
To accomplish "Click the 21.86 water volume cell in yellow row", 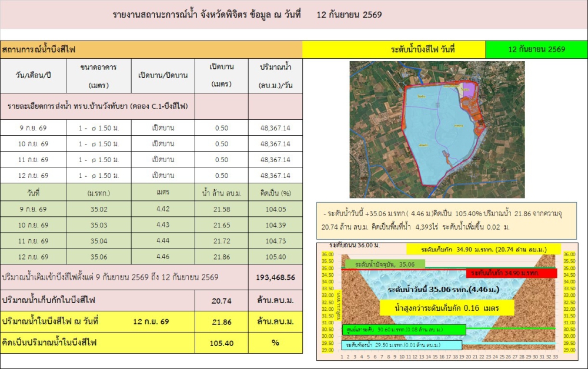I will pos(222,322).
